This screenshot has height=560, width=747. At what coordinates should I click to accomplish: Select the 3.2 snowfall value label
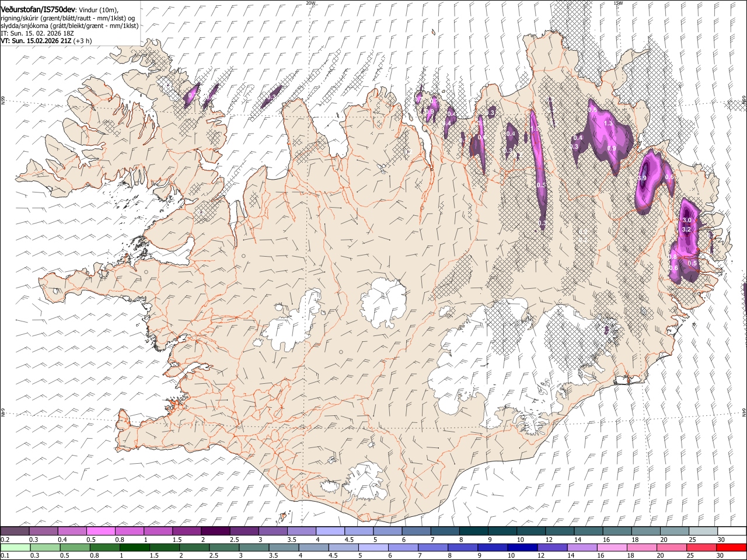[687, 229]
